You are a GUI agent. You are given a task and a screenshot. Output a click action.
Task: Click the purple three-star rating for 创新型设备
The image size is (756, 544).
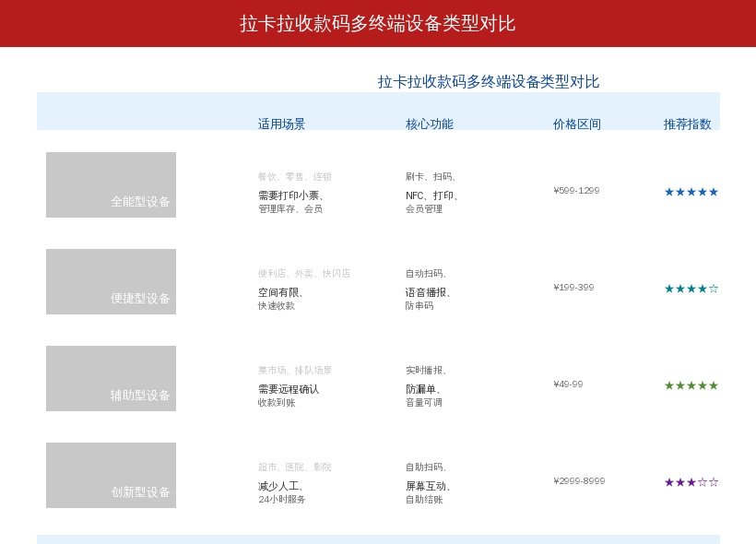point(691,482)
